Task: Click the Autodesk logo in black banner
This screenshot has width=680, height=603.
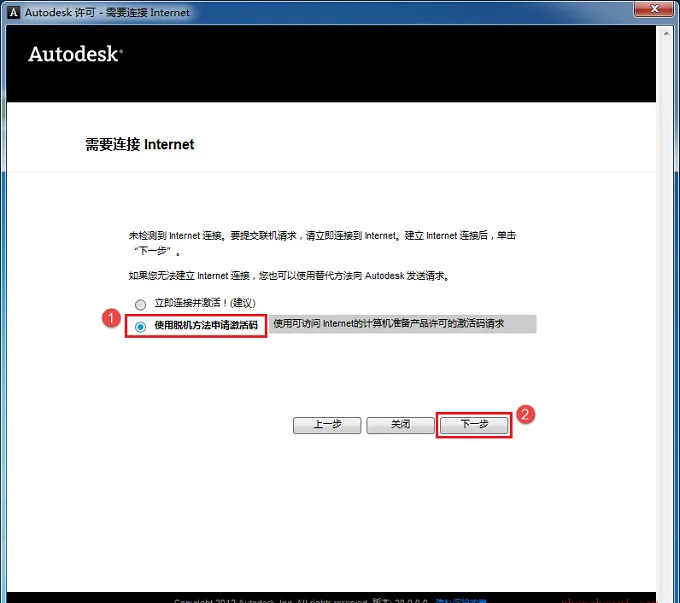Action: [x=75, y=54]
